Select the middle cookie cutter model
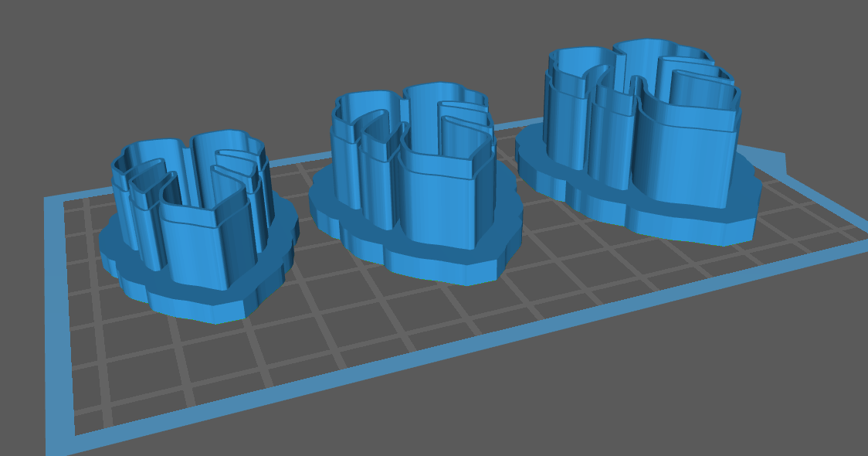The height and width of the screenshot is (456, 868). 415,185
